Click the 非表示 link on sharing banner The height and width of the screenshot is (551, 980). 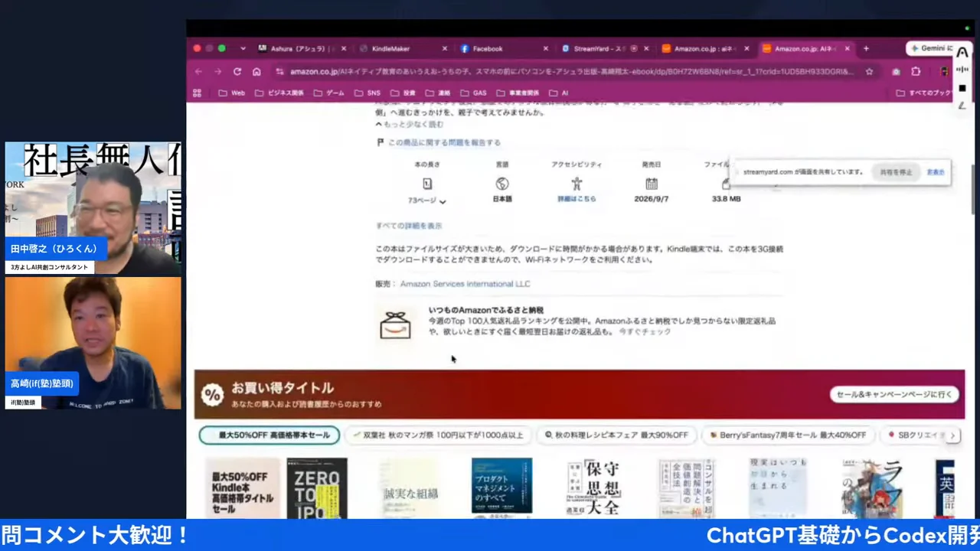pos(936,172)
